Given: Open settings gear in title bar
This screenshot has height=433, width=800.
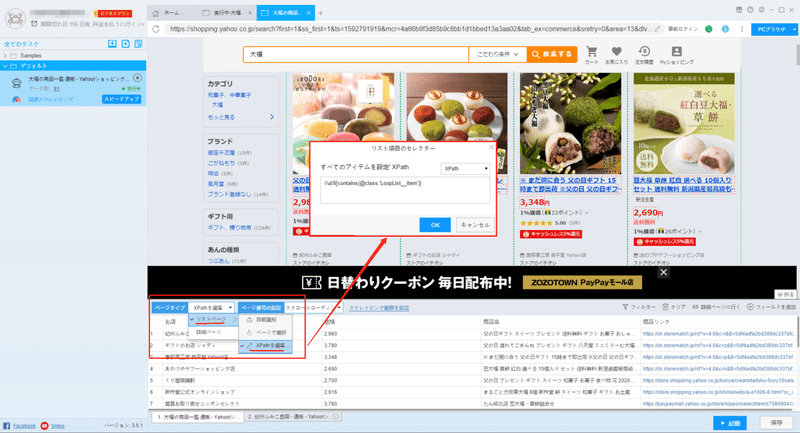Looking at the screenshot, I should 761,10.
